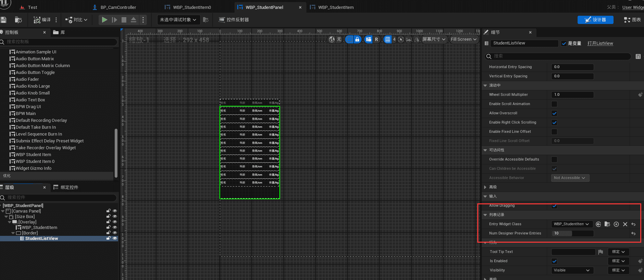Click Horizontal Entry Spacing field
644x280 pixels.
pos(572,67)
